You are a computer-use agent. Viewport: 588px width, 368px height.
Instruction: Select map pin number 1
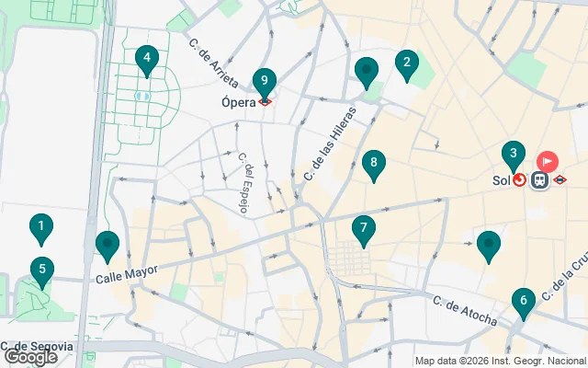click(41, 229)
